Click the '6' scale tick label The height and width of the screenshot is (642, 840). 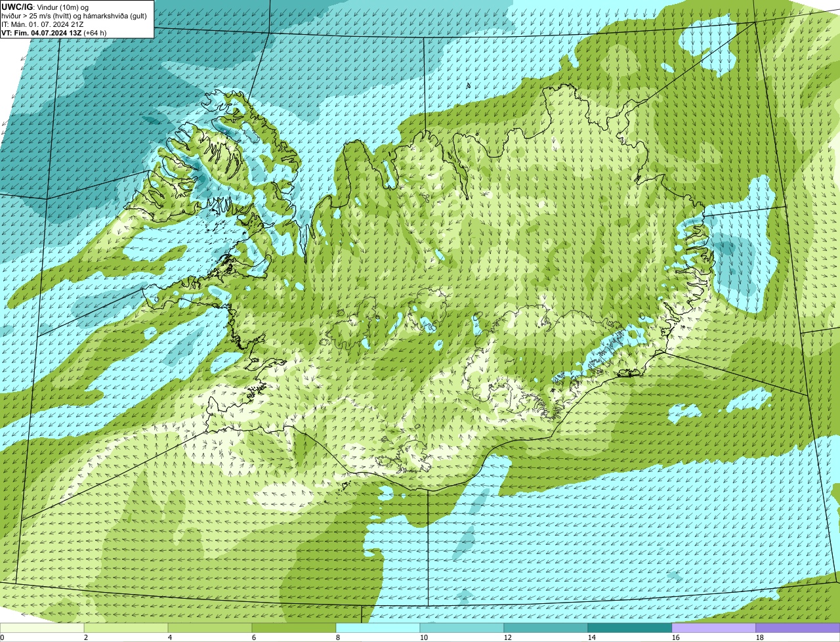click(x=253, y=637)
